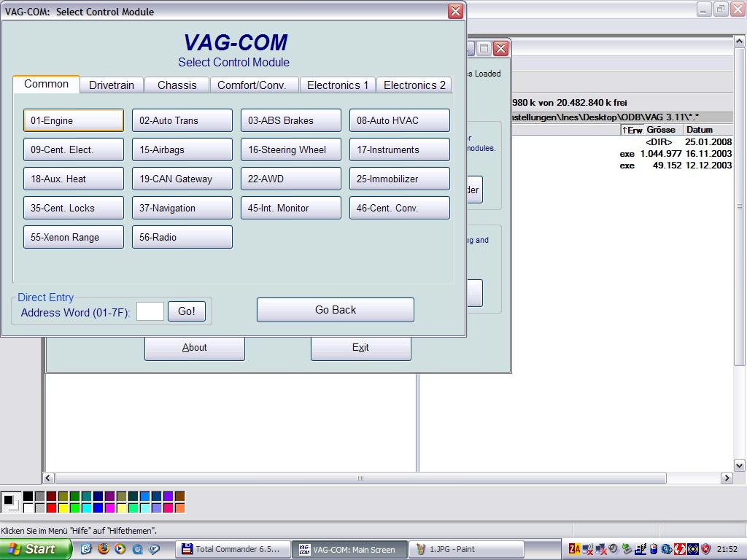Screen dimensions: 747x560
Task: Click the Go! button
Action: pyautogui.click(x=186, y=311)
